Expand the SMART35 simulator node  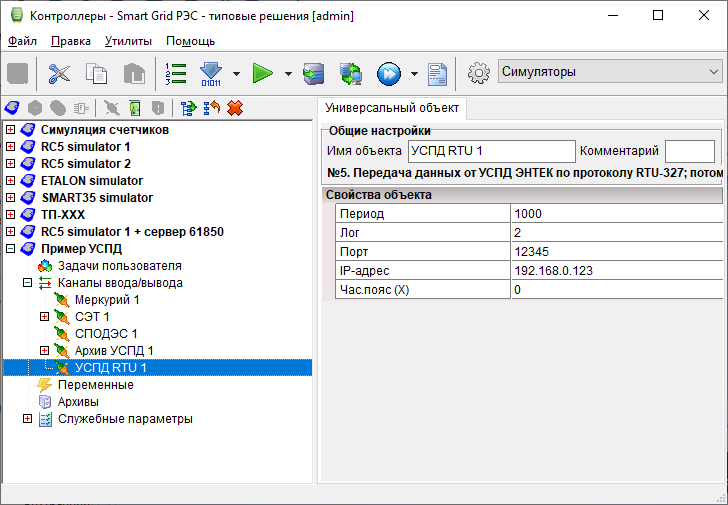click(x=10, y=198)
